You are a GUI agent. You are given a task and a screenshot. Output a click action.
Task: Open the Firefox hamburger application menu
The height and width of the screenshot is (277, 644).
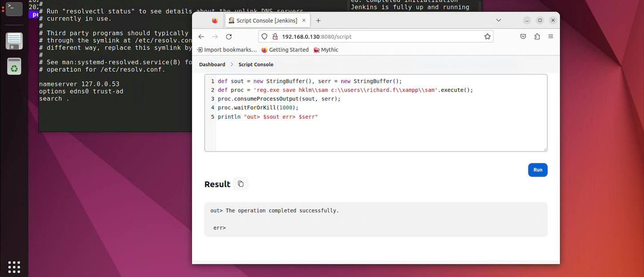[551, 37]
